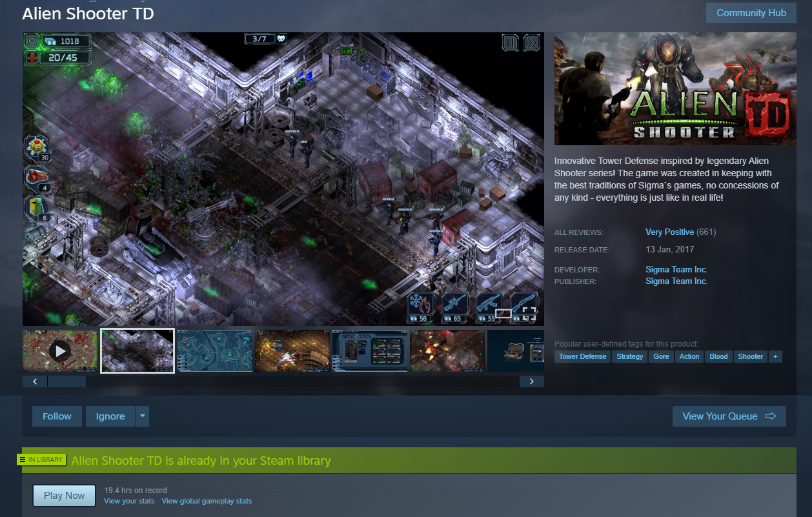Click the left arrow under the thumbnails
This screenshot has width=812, height=517.
(x=35, y=381)
